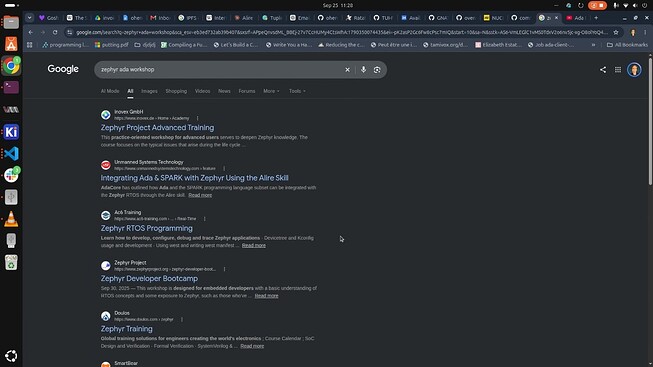Bookmark this page with the star icon
This screenshot has height=367, width=653.
point(616,32)
